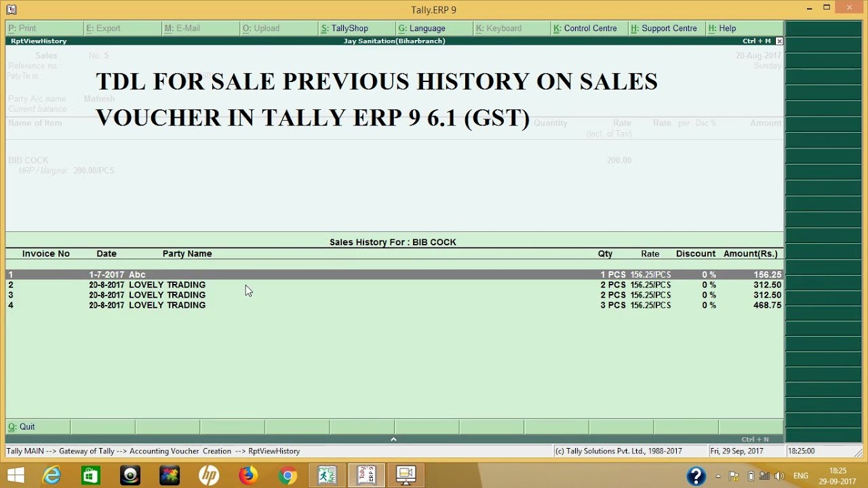Switch to the running-man app on taskbar
The height and width of the screenshot is (488, 868).
(327, 476)
